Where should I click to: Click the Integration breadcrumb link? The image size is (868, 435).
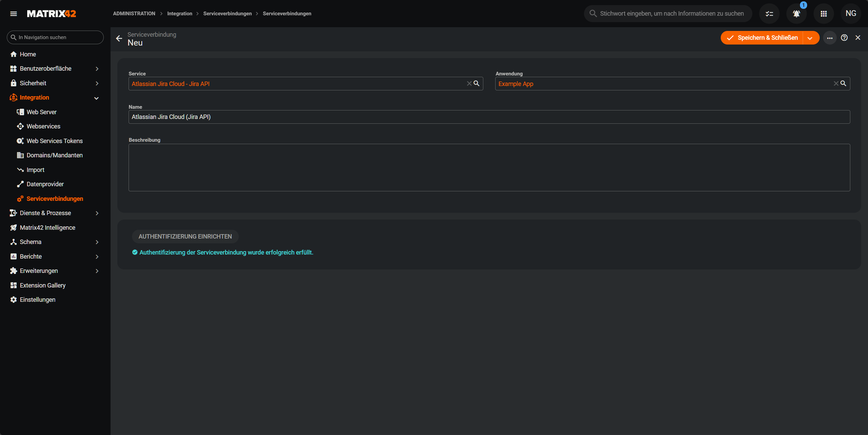[x=180, y=14]
